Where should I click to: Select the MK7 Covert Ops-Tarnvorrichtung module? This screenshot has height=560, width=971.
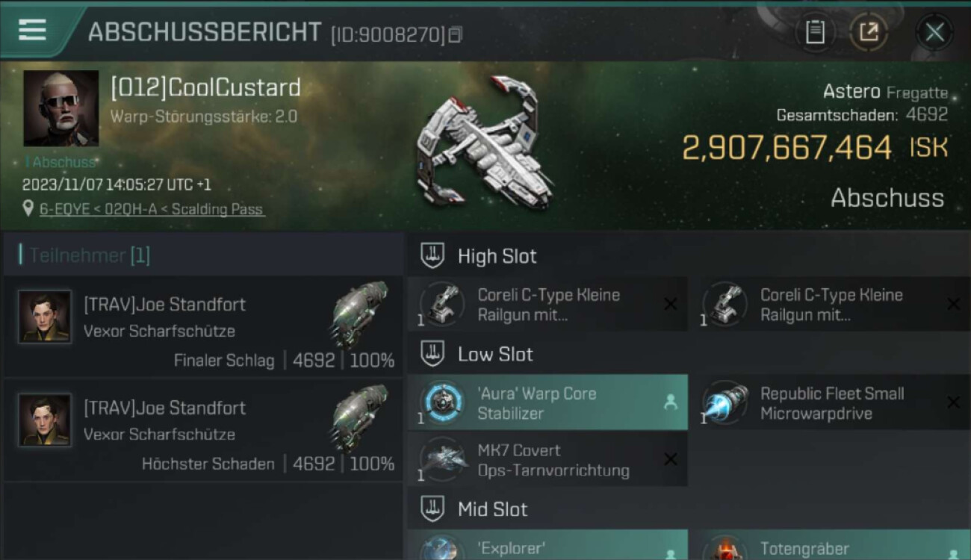tap(547, 460)
